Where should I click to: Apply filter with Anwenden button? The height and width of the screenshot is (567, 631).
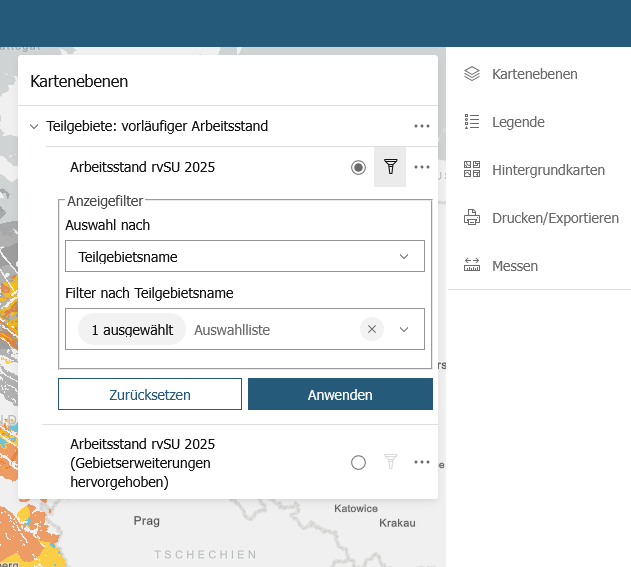340,394
